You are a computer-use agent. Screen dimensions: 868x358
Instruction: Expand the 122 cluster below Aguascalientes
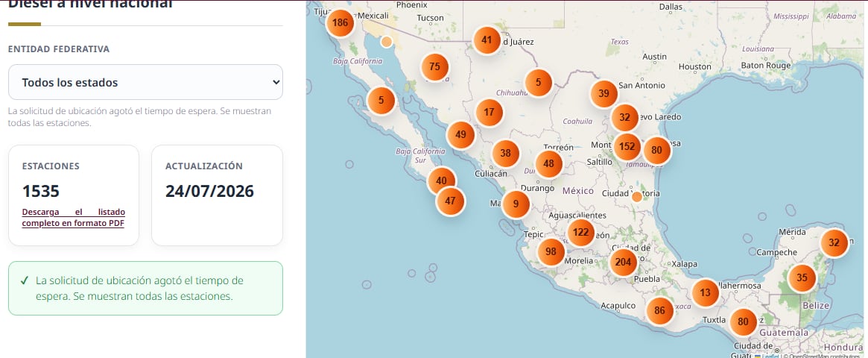click(x=580, y=233)
